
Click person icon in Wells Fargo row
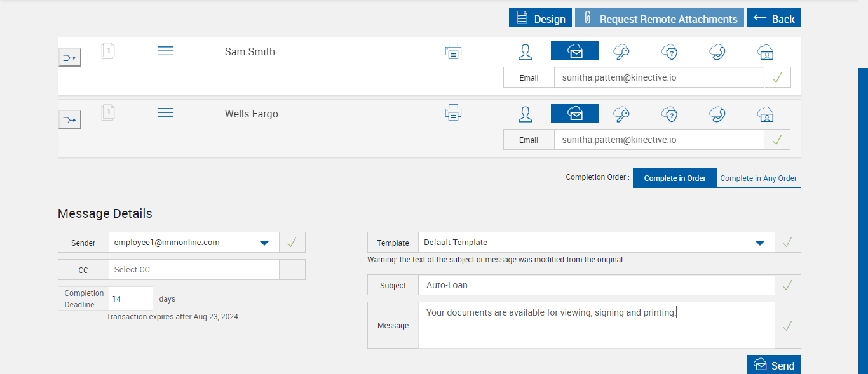coord(525,114)
